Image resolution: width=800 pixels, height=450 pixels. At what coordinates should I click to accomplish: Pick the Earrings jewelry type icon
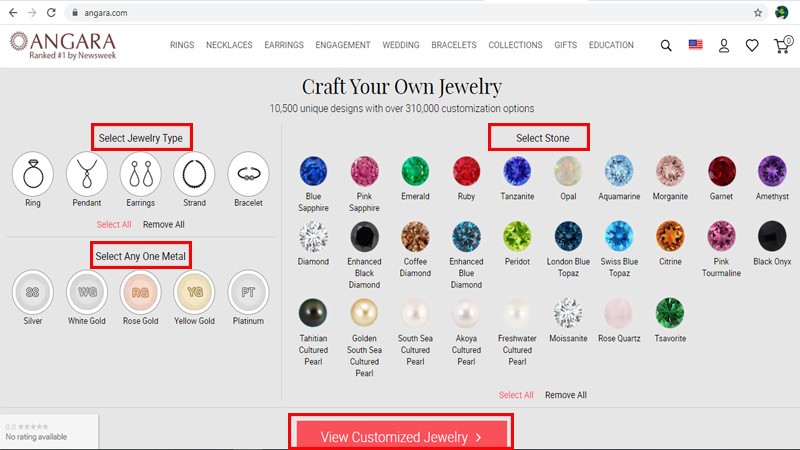(141, 174)
